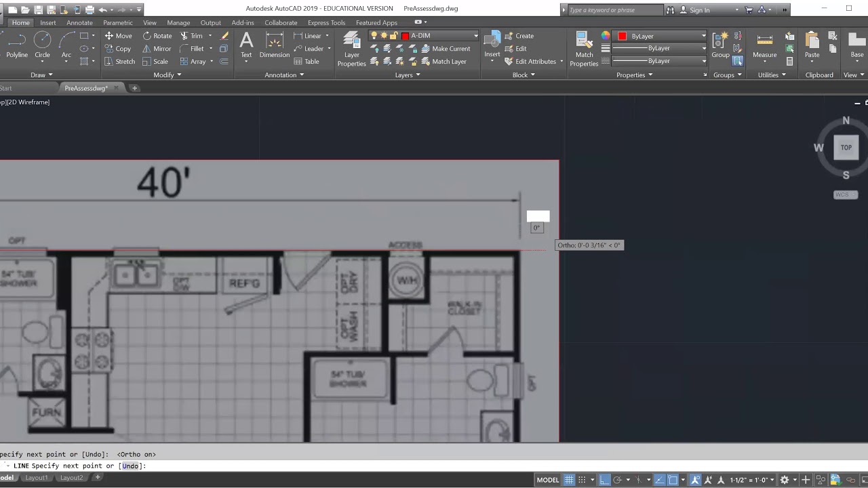This screenshot has height=488, width=868.
Task: Expand the Draw panel
Action: (x=41, y=75)
